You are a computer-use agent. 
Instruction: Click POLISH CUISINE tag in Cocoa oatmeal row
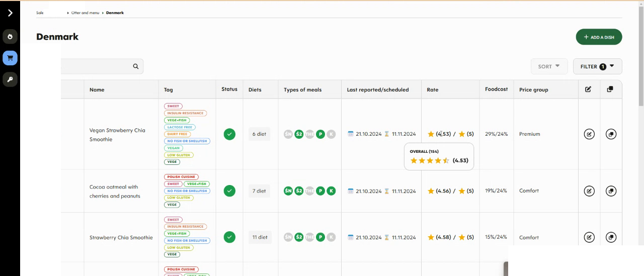tap(181, 177)
